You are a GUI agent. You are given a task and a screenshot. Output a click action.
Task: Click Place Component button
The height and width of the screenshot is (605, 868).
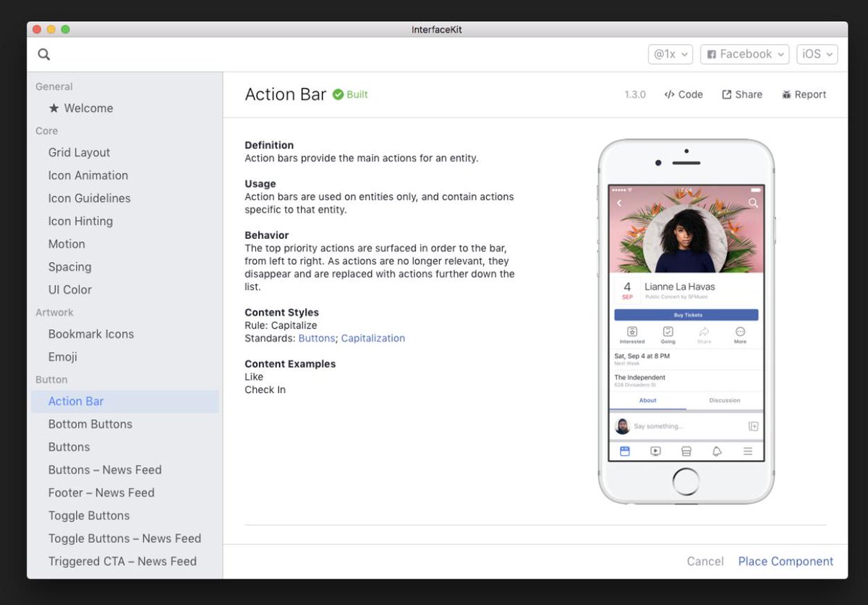click(786, 562)
